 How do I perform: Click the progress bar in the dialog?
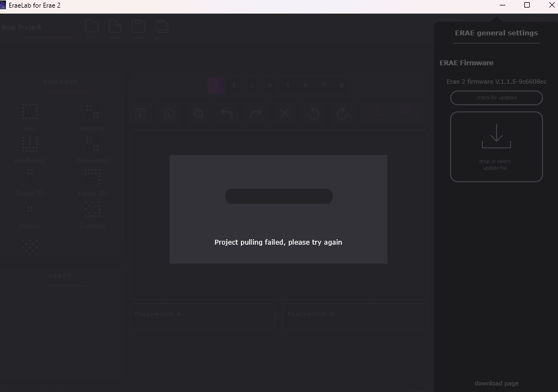(279, 196)
